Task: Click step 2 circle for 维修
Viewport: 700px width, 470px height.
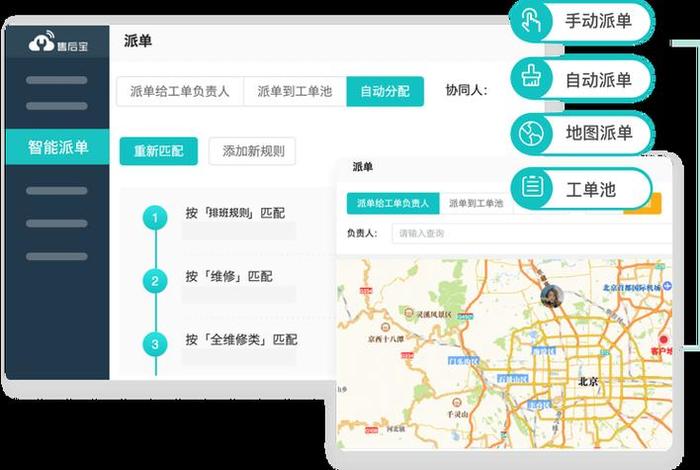Action: point(155,281)
